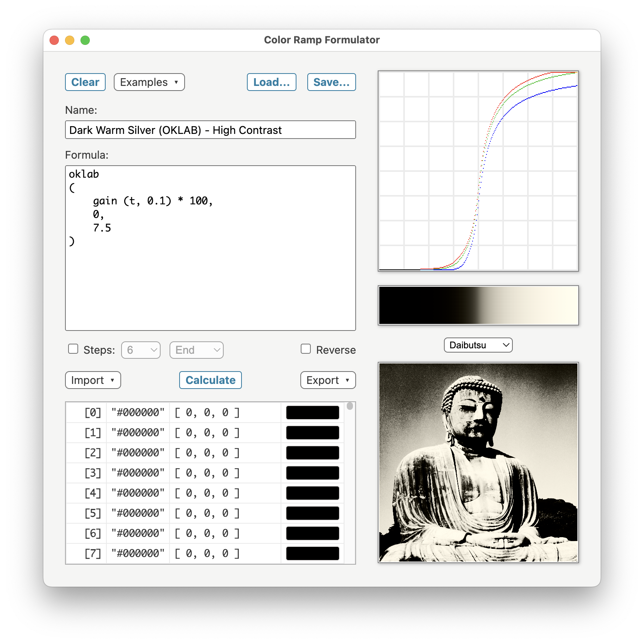Open the steps count dropdown showing 6
This screenshot has width=644, height=644.
click(x=141, y=350)
